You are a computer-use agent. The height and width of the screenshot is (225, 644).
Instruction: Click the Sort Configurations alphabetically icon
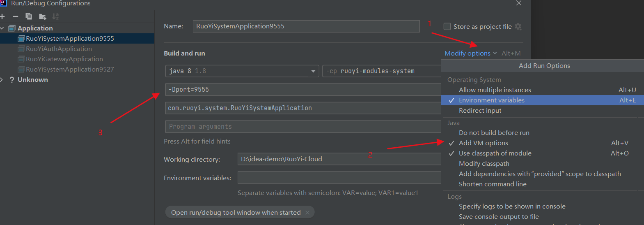[x=55, y=16]
